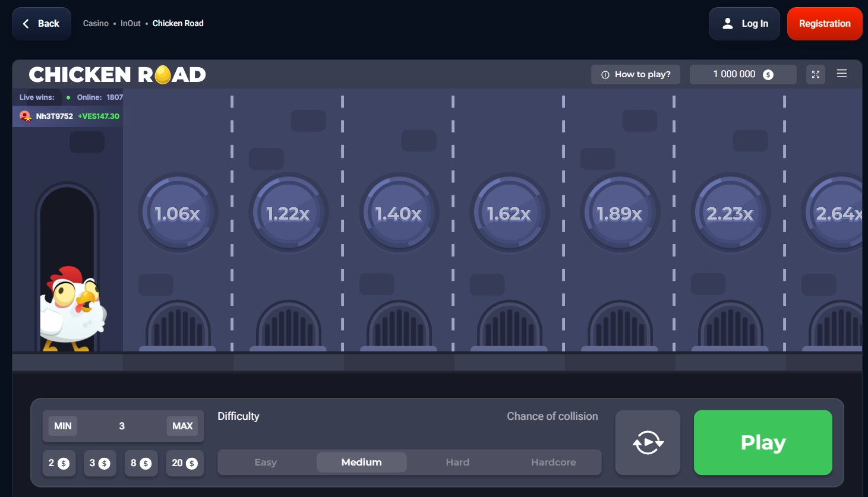Click the bet amount field

(x=122, y=426)
